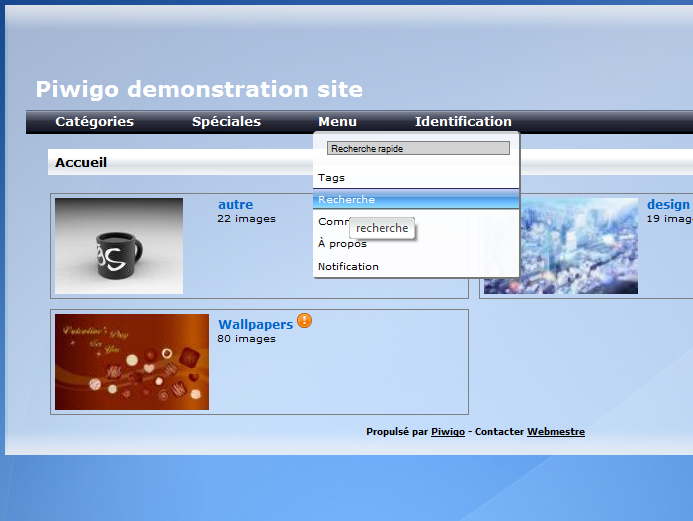This screenshot has width=693, height=521.
Task: Follow the design category link
Action: coord(667,205)
